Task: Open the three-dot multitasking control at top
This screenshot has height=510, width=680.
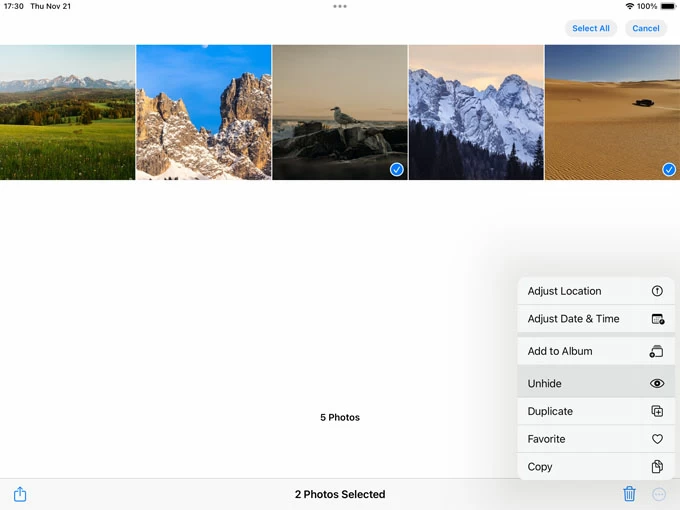Action: click(340, 6)
